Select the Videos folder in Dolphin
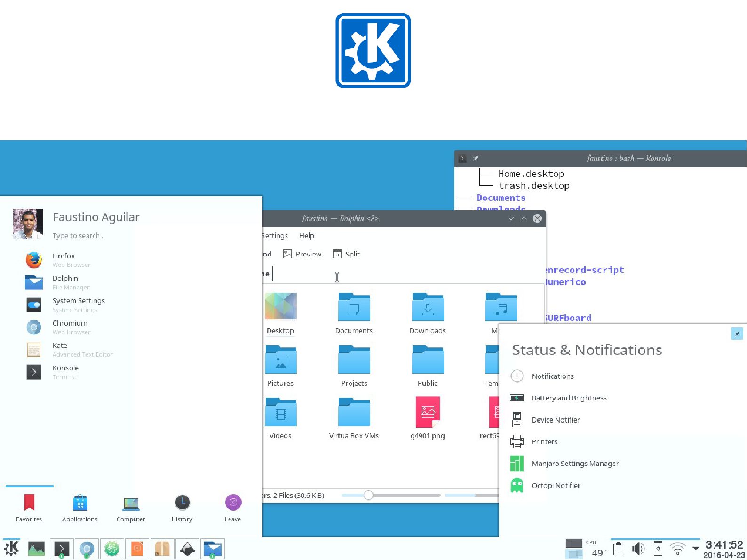 click(x=280, y=418)
